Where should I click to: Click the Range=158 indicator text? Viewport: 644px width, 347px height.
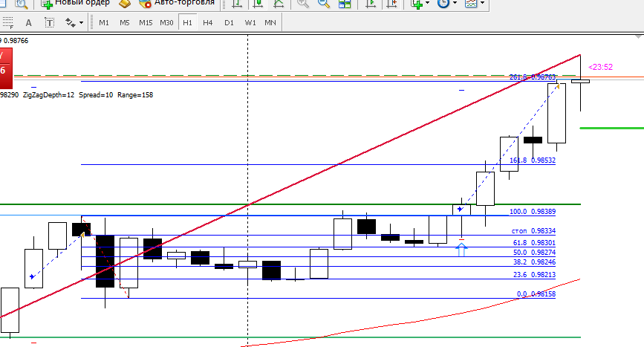click(x=135, y=95)
